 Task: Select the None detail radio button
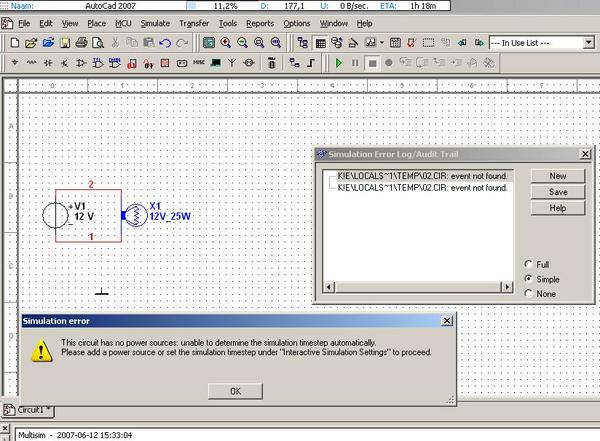529,293
